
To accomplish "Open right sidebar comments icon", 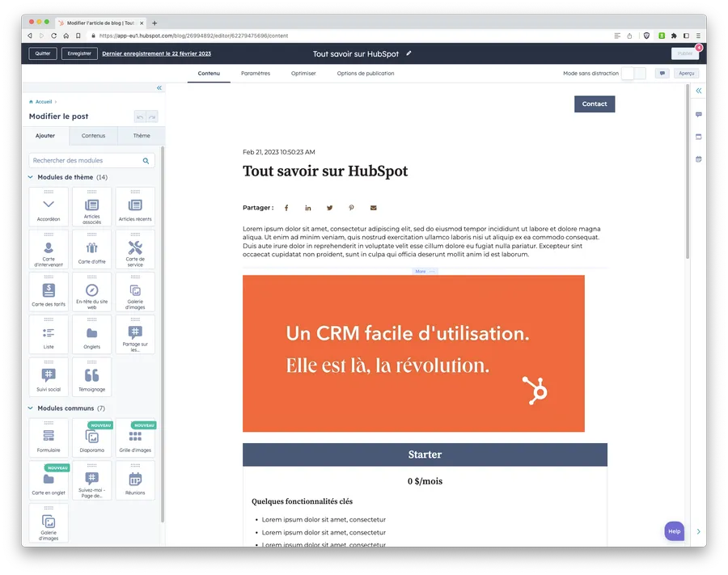I will click(699, 114).
